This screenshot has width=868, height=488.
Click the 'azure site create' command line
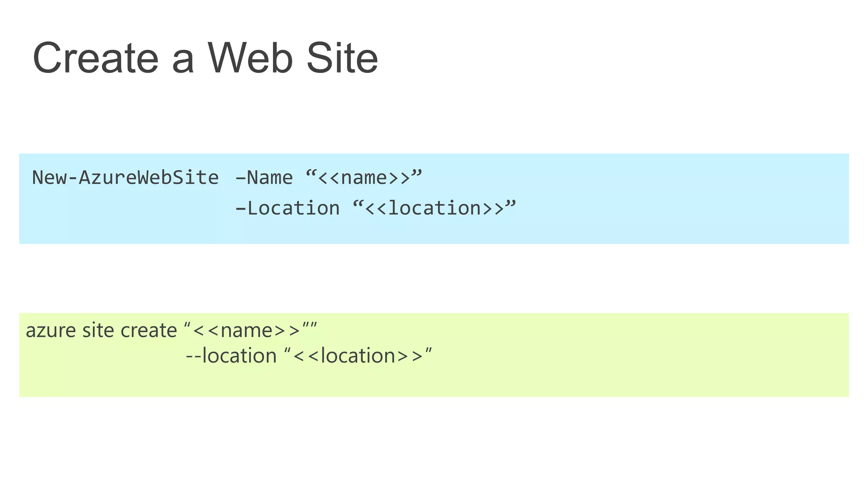tap(172, 330)
